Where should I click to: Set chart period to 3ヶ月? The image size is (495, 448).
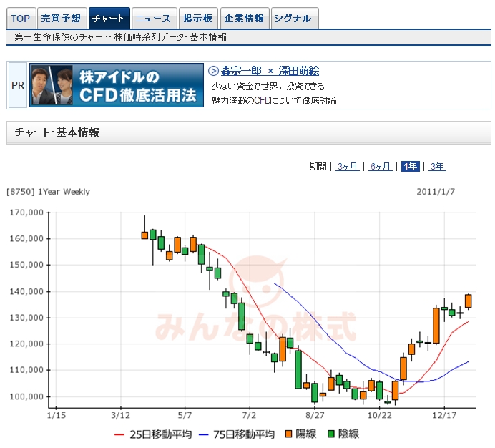(x=347, y=167)
